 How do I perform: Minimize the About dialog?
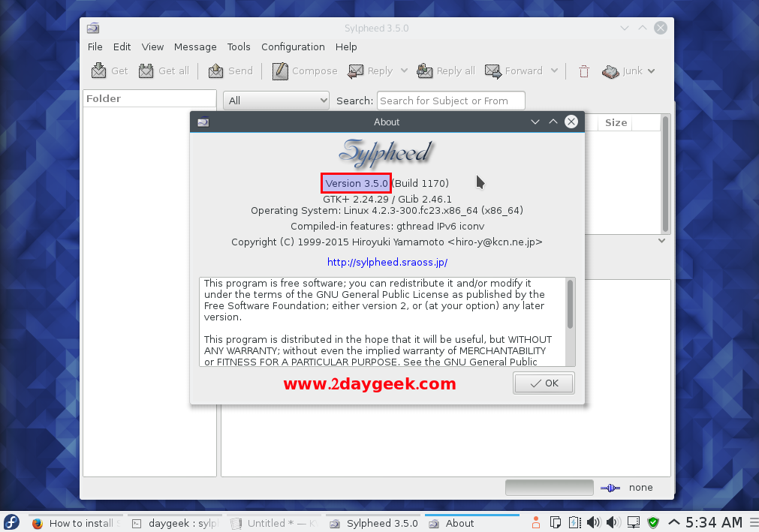point(535,122)
